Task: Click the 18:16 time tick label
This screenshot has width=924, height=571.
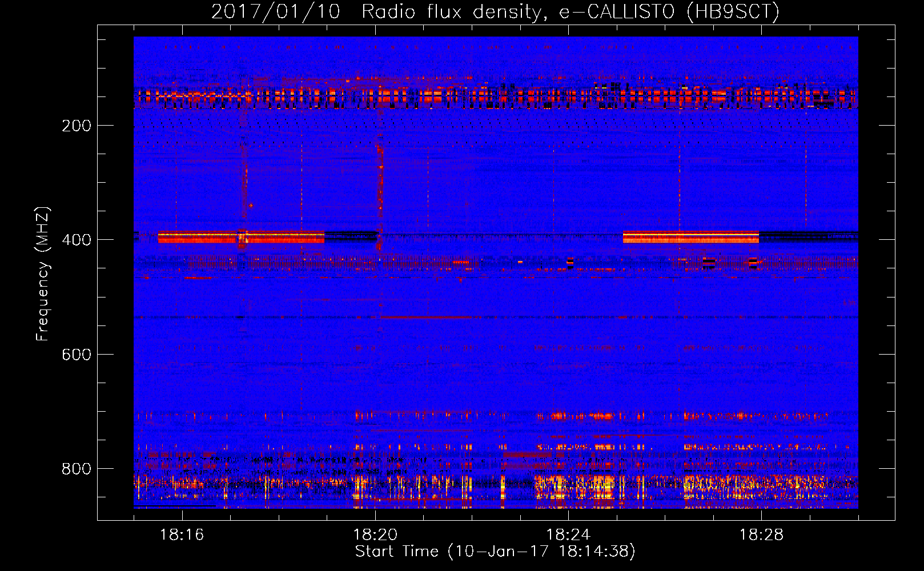Action: pos(182,535)
